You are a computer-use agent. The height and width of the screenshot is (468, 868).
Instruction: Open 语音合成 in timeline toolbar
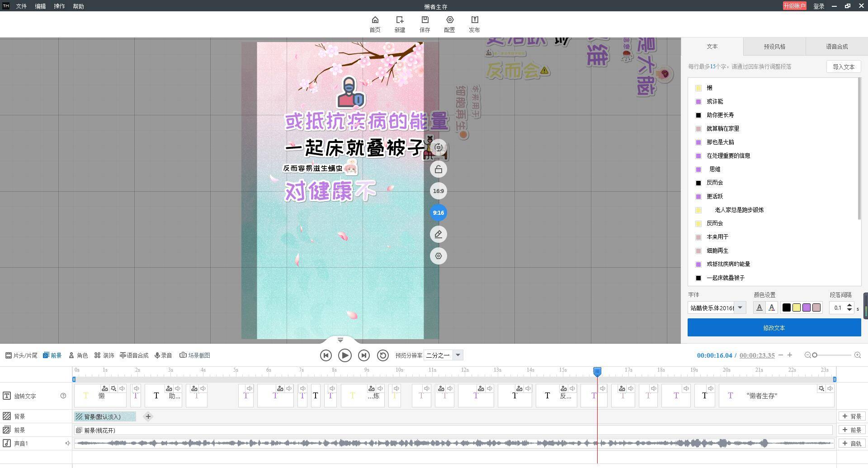click(x=134, y=355)
